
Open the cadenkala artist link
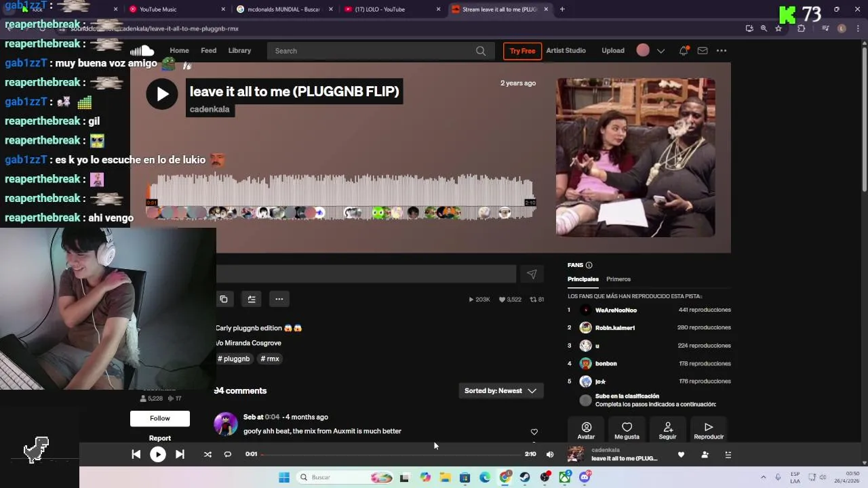(210, 109)
